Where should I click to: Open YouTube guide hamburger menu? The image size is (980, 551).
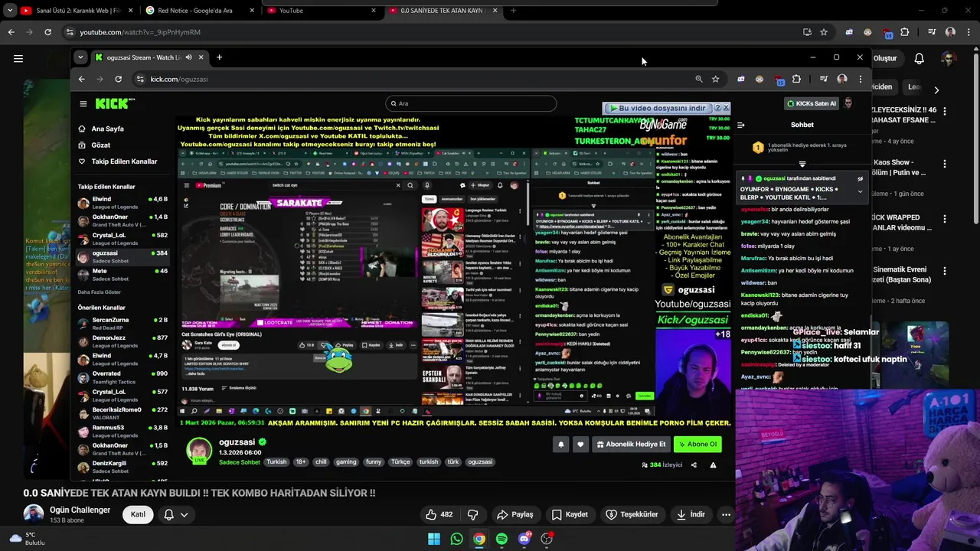[x=18, y=58]
